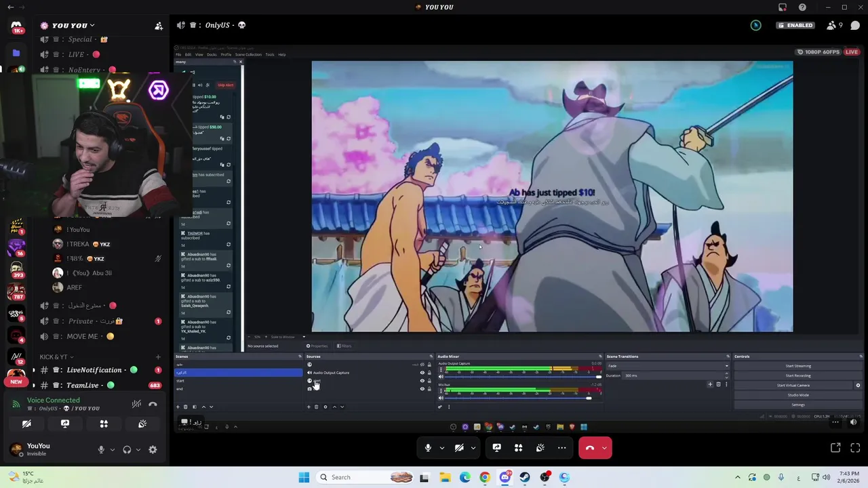The height and width of the screenshot is (488, 868).
Task: Open more options in call controls
Action: point(561,447)
